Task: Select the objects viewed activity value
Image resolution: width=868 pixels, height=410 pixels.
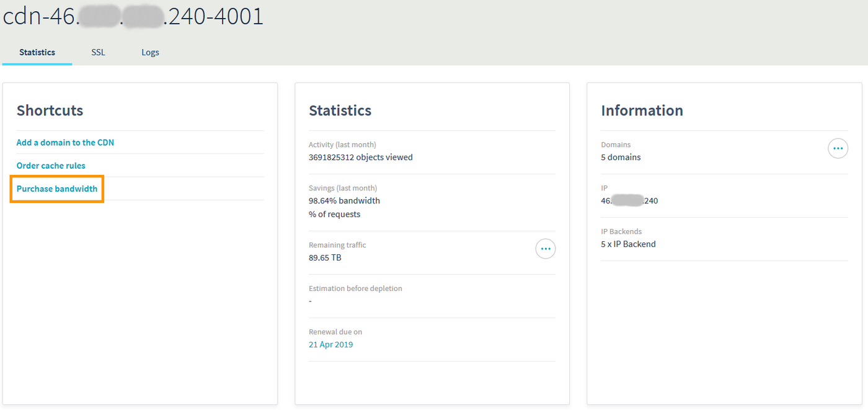Action: click(x=360, y=158)
